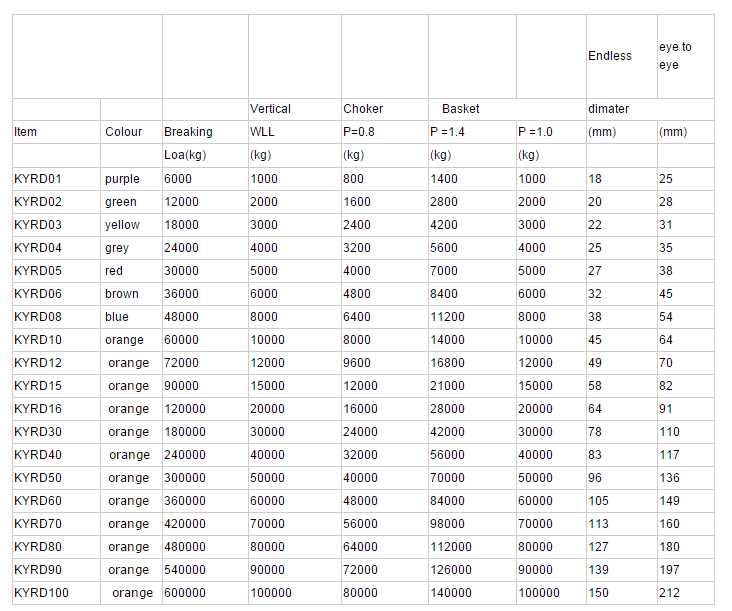Image resolution: width=732 pixels, height=611 pixels.
Task: Select the 600000 breaking load value
Action: point(185,593)
